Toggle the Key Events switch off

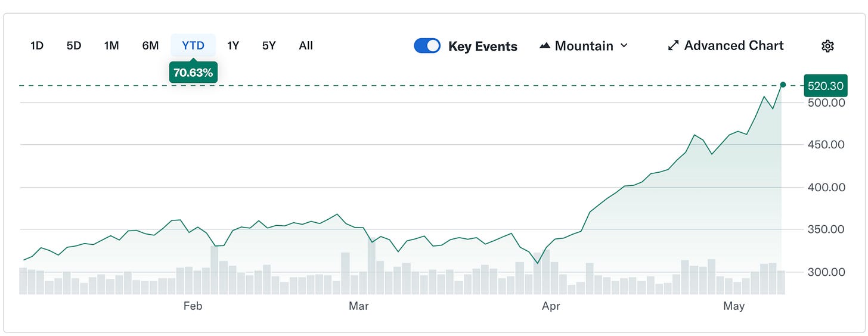[x=427, y=46]
